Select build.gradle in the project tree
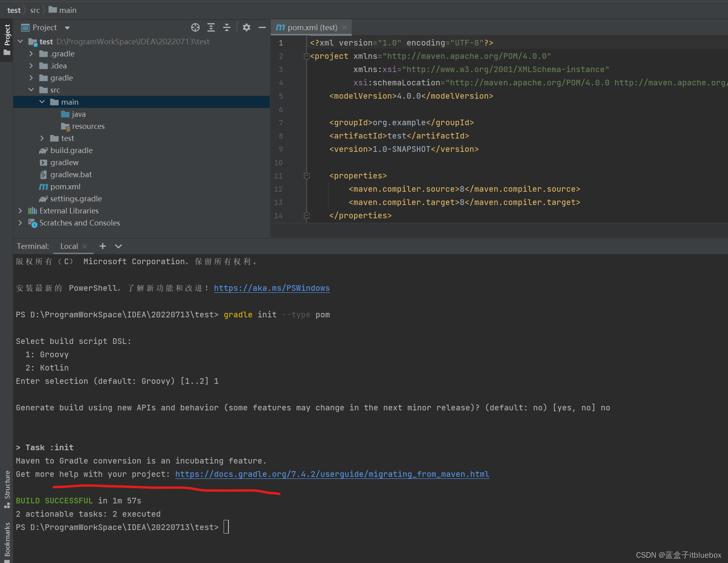Viewport: 728px width, 563px height. pos(71,150)
